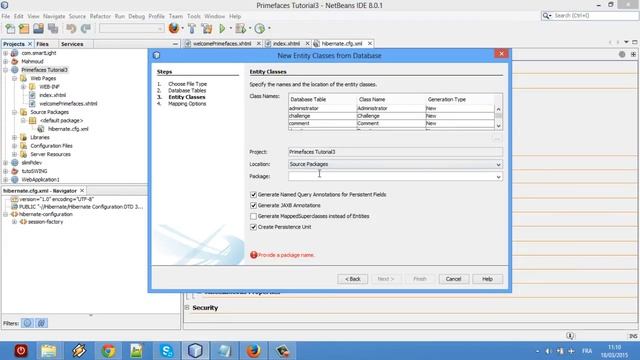Expand the Server Resources node

(15, 154)
